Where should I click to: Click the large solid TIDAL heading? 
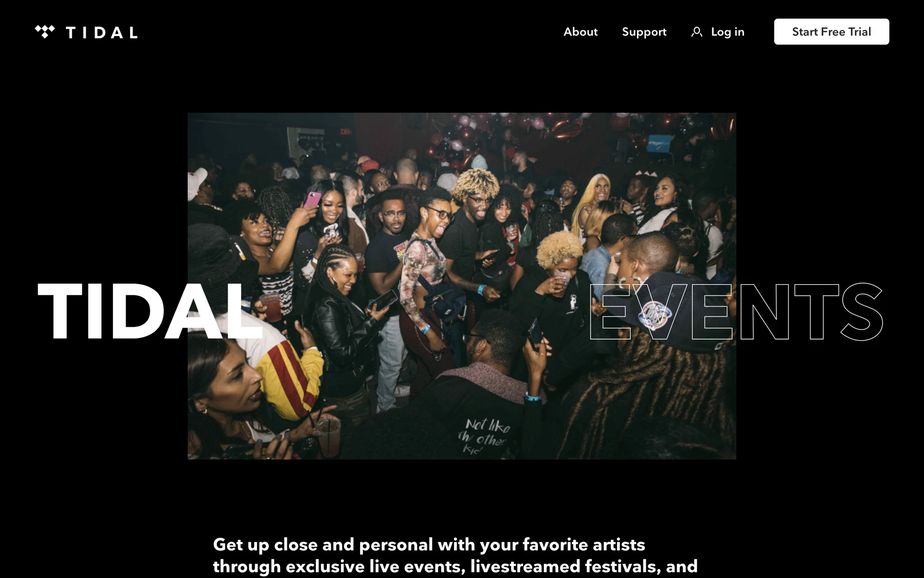coord(150,312)
